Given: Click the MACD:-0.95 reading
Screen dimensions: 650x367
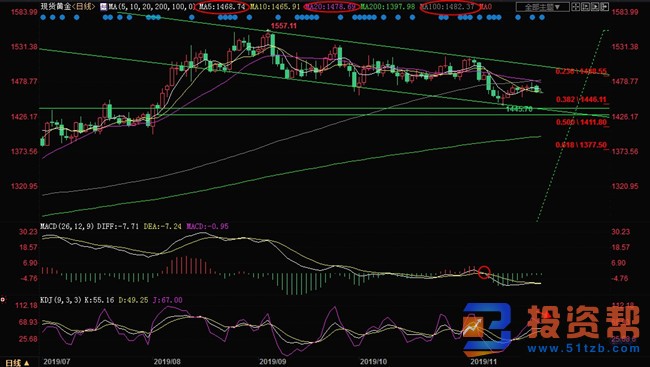Looking at the screenshot, I should click(207, 226).
